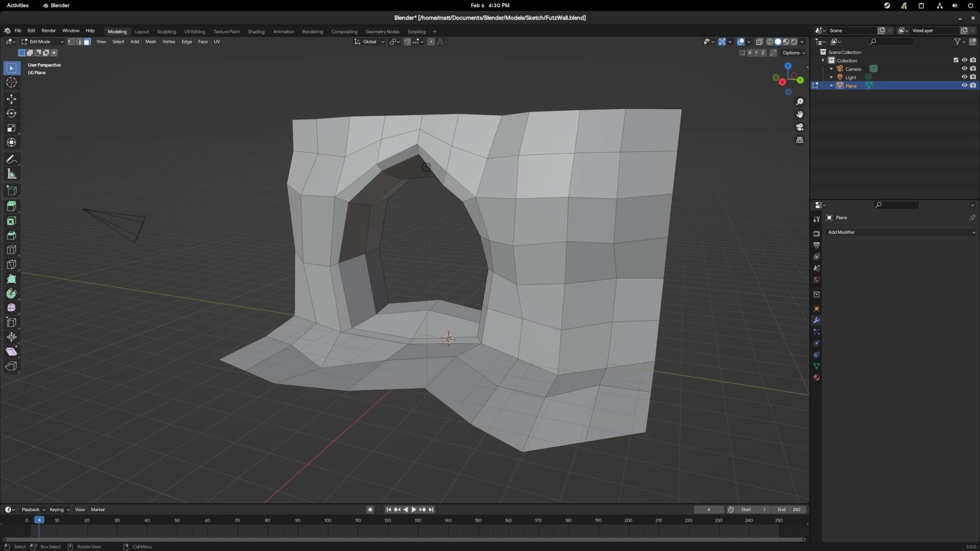The image size is (980, 551).
Task: Switch perspective/orthographic with grid icon
Action: click(x=799, y=140)
